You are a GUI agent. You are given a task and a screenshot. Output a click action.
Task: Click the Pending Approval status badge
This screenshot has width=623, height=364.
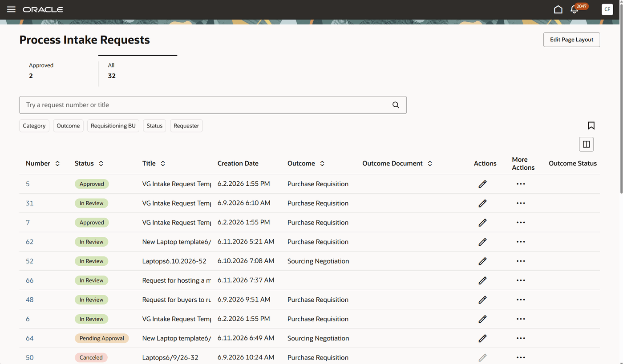coord(101,338)
